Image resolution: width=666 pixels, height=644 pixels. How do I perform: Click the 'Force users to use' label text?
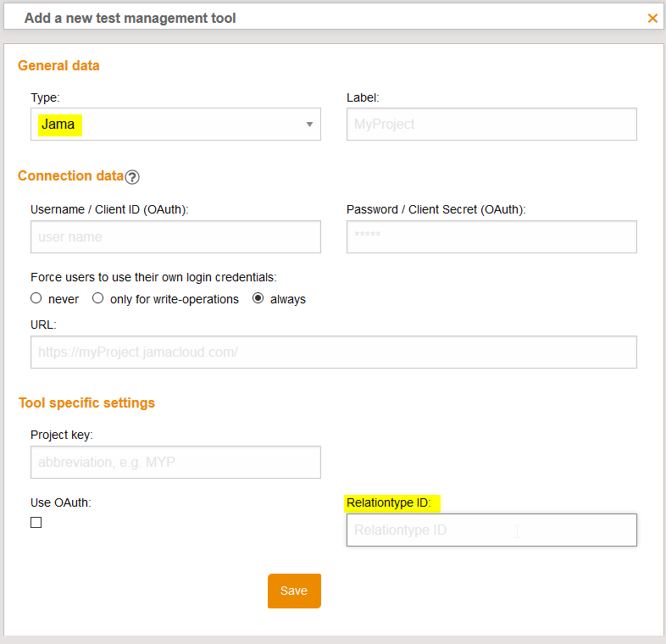(x=153, y=277)
